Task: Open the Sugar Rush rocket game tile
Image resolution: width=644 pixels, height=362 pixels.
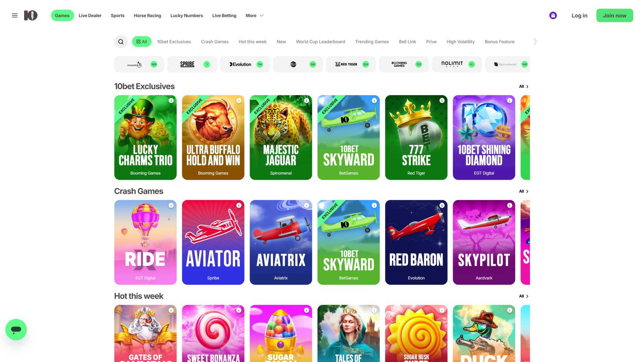Action: (x=281, y=333)
